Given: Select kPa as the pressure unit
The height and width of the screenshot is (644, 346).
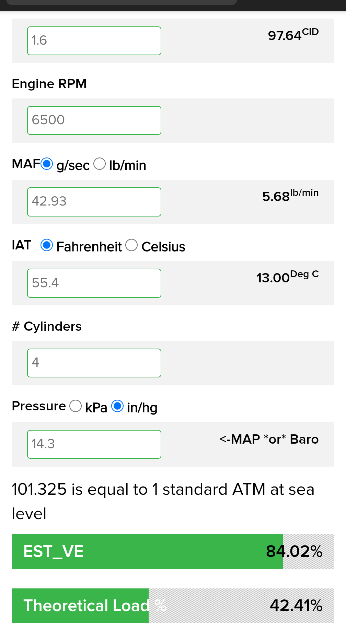Looking at the screenshot, I should click(x=76, y=406).
